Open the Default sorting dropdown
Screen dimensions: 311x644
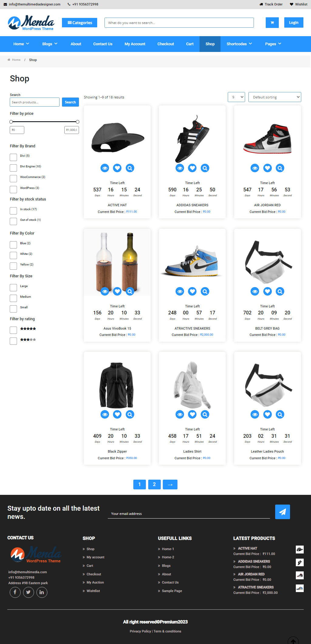275,97
